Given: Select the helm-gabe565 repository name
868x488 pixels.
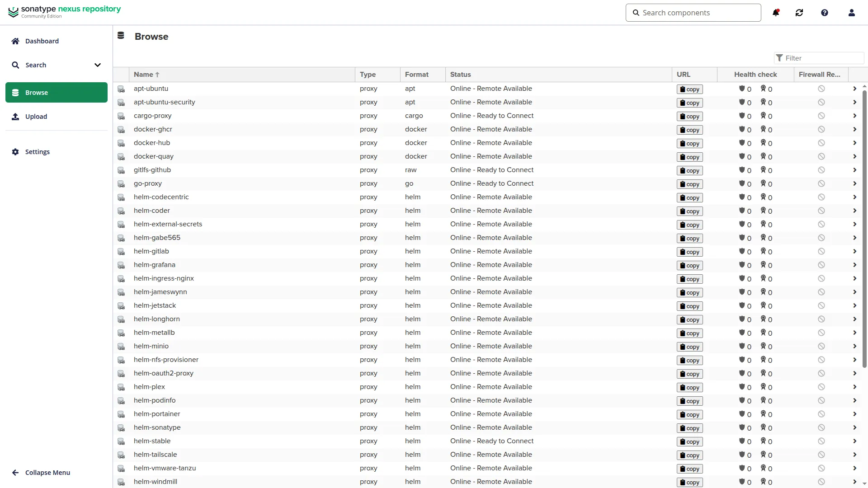Looking at the screenshot, I should (157, 238).
